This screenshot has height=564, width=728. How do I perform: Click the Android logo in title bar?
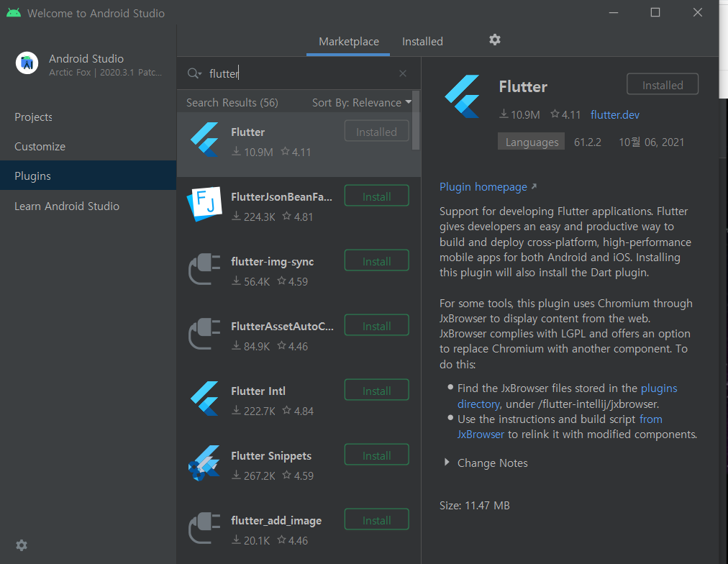[x=14, y=13]
